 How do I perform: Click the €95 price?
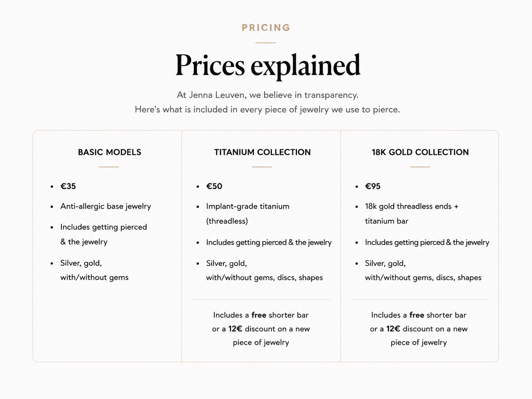click(373, 186)
